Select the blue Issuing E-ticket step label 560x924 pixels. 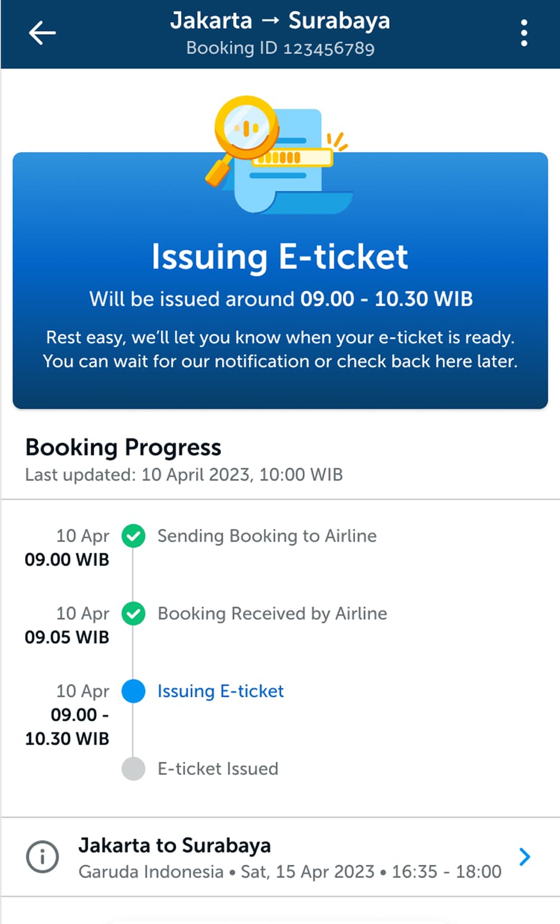click(x=220, y=691)
